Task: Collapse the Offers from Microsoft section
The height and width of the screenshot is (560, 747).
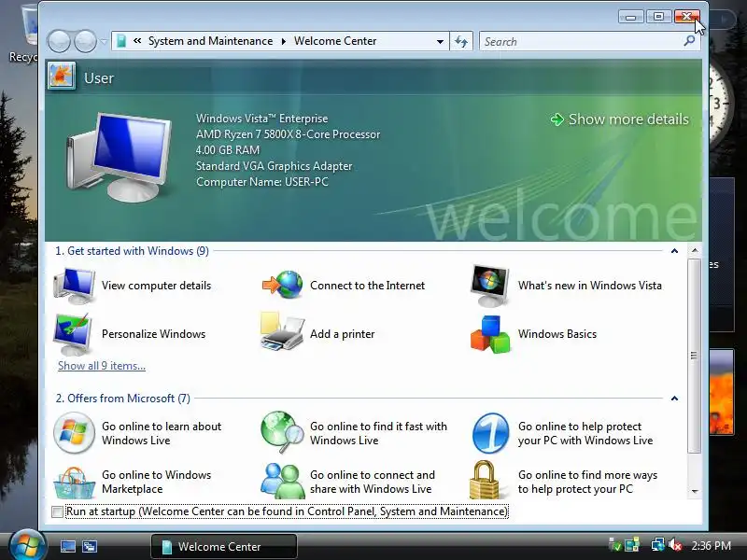Action: pyautogui.click(x=674, y=399)
